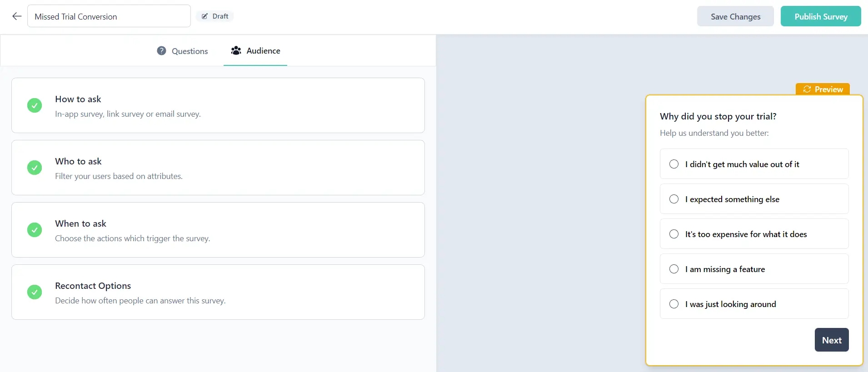Click Next in the survey preview

[x=832, y=340]
